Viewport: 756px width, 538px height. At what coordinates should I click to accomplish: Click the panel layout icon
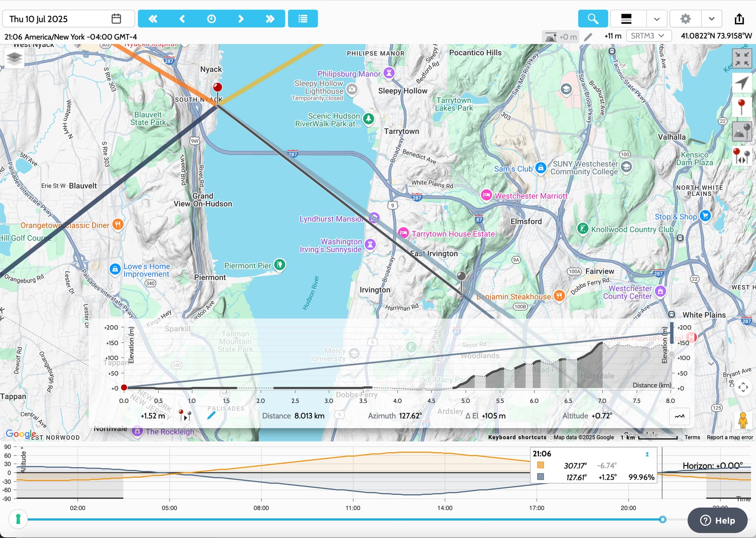pos(626,18)
